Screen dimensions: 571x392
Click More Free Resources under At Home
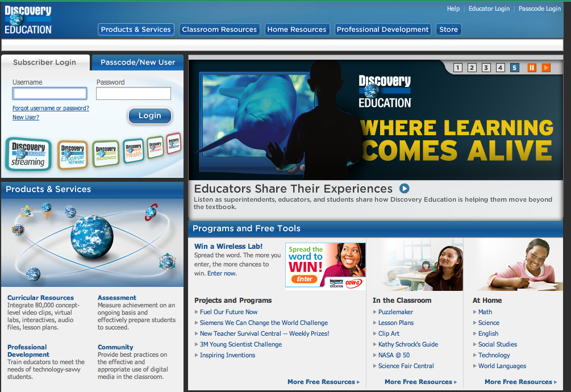pos(521,382)
